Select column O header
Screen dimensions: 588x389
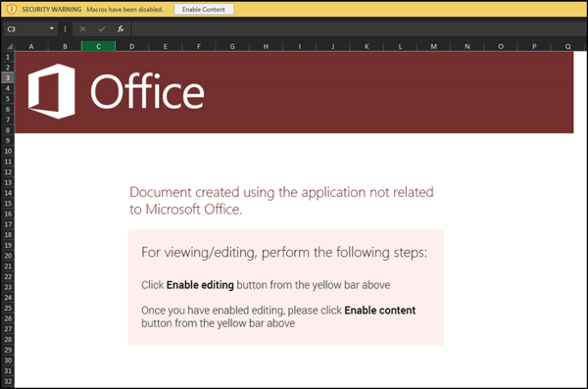[501, 46]
